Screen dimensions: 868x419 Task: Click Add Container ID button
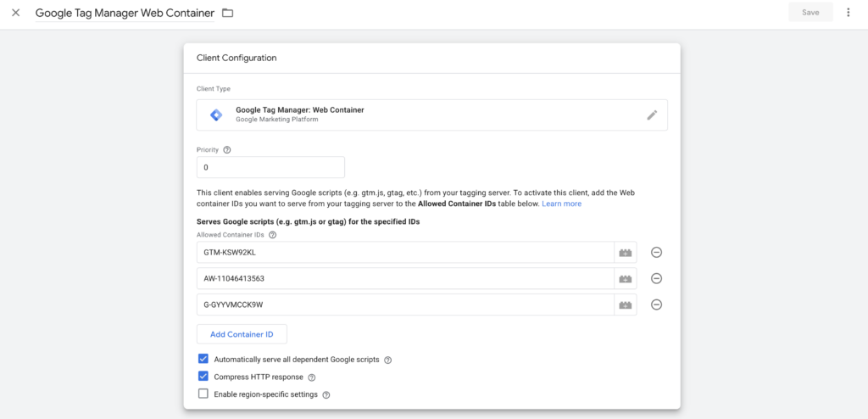pos(242,334)
